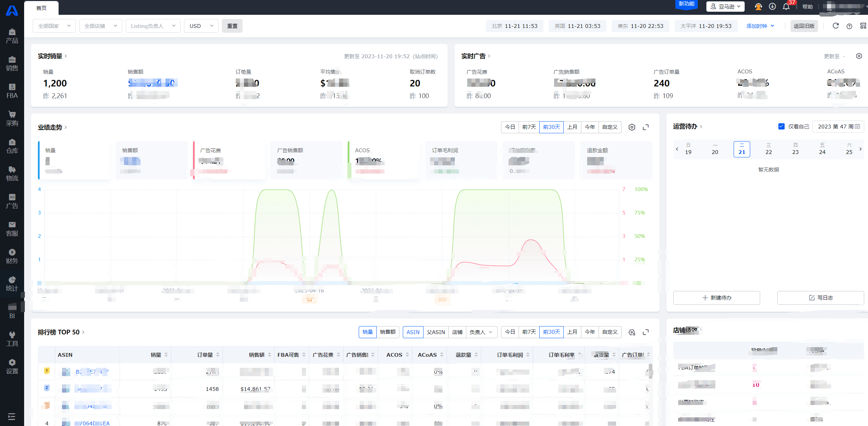
Task: Open the 广告 sidebar module
Action: pos(12,201)
